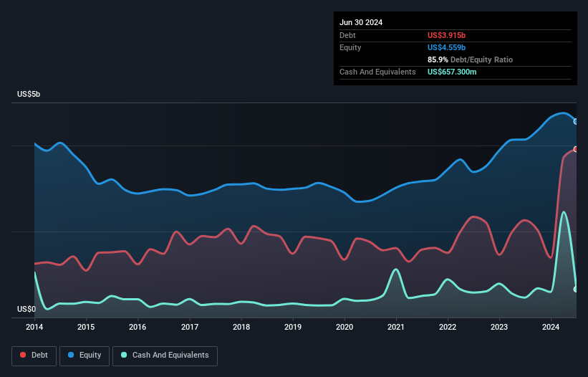Click the 2022 x-axis label
The image size is (588, 377).
pyautogui.click(x=448, y=327)
